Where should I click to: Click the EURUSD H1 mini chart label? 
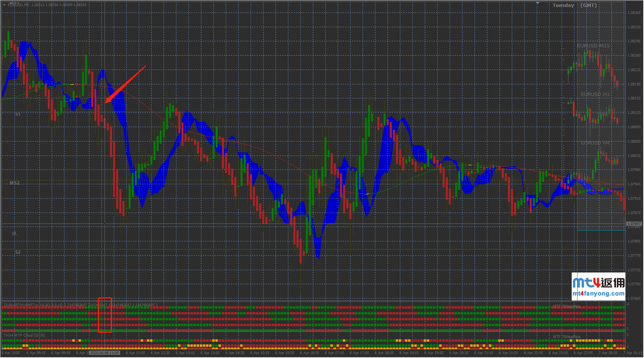(x=595, y=94)
